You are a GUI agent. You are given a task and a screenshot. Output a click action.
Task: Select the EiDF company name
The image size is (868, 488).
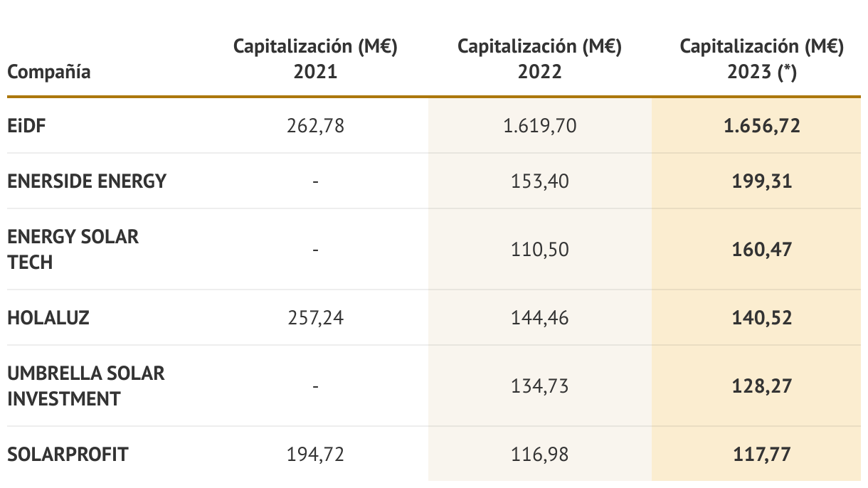coord(28,127)
